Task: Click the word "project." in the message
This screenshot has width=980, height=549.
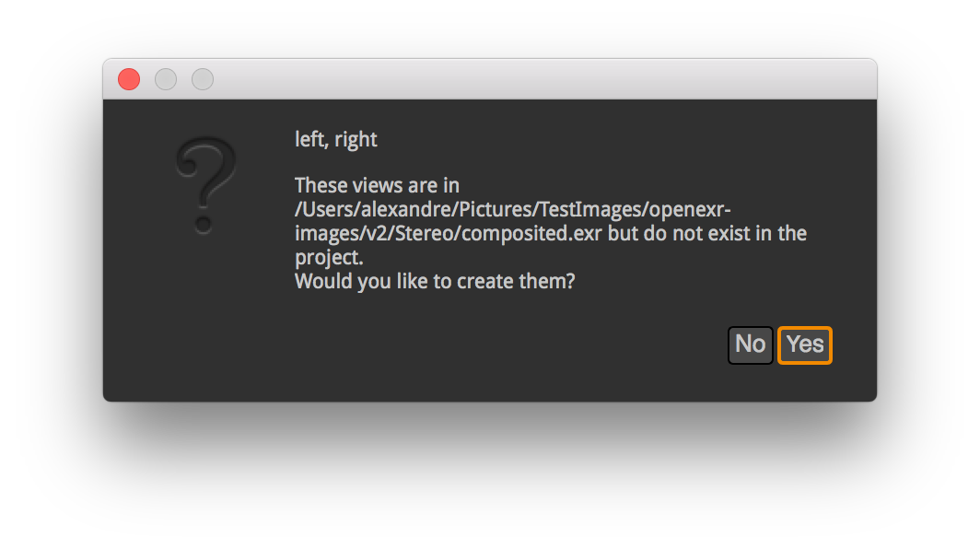Action: click(x=329, y=258)
